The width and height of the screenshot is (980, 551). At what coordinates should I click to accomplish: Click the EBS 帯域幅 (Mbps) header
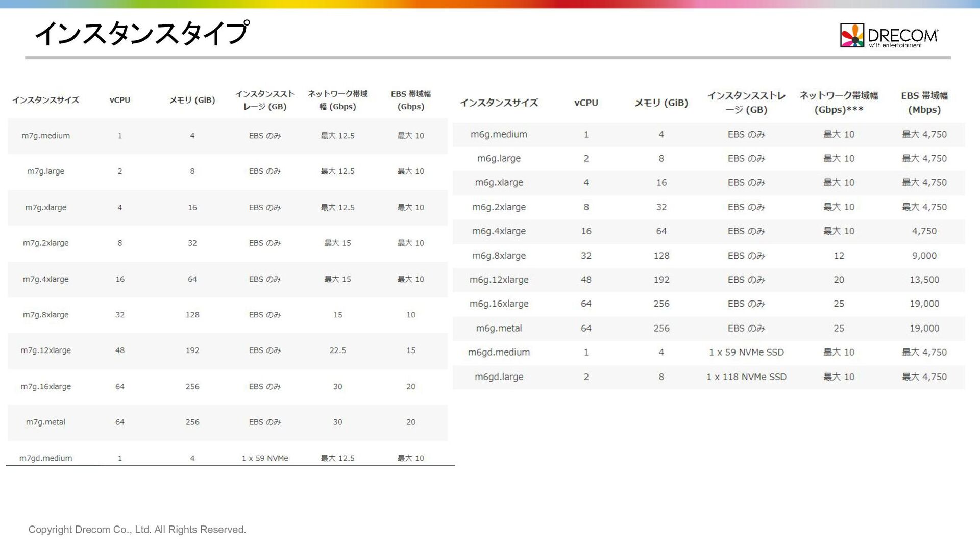pos(924,103)
